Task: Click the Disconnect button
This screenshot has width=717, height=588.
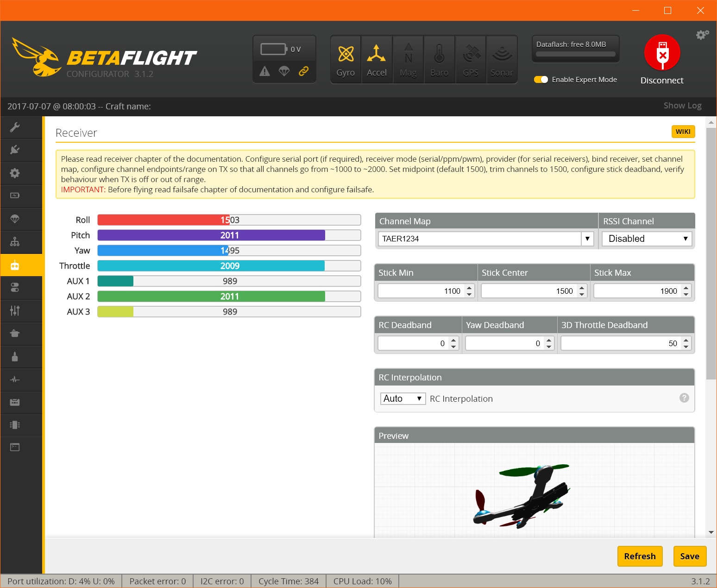Action: coord(662,59)
